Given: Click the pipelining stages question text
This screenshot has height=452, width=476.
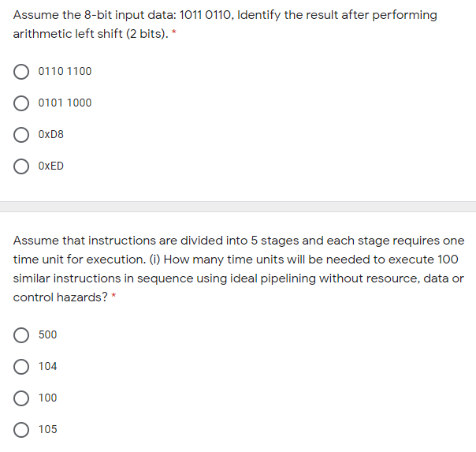Looking at the screenshot, I should [238, 259].
